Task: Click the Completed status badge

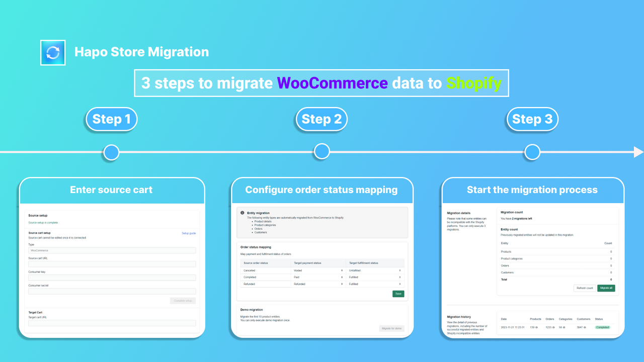Action: pyautogui.click(x=602, y=327)
